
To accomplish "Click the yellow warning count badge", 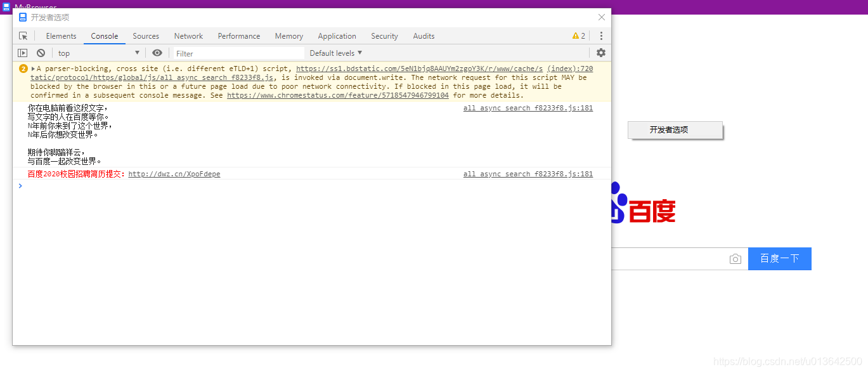I will pos(578,36).
